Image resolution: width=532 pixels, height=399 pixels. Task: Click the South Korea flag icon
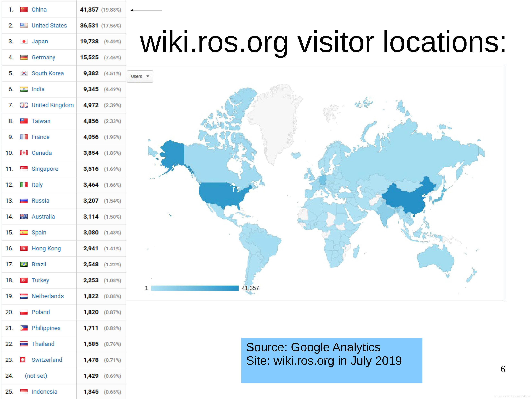(24, 73)
